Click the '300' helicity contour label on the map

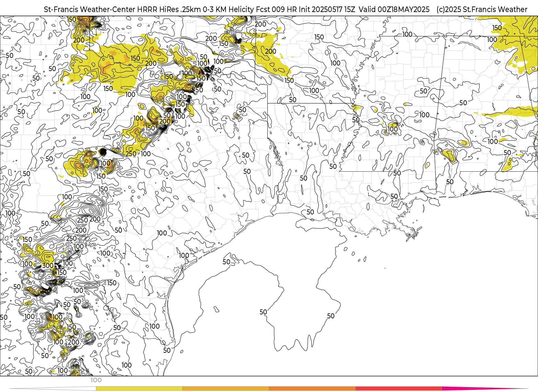coord(48,265)
